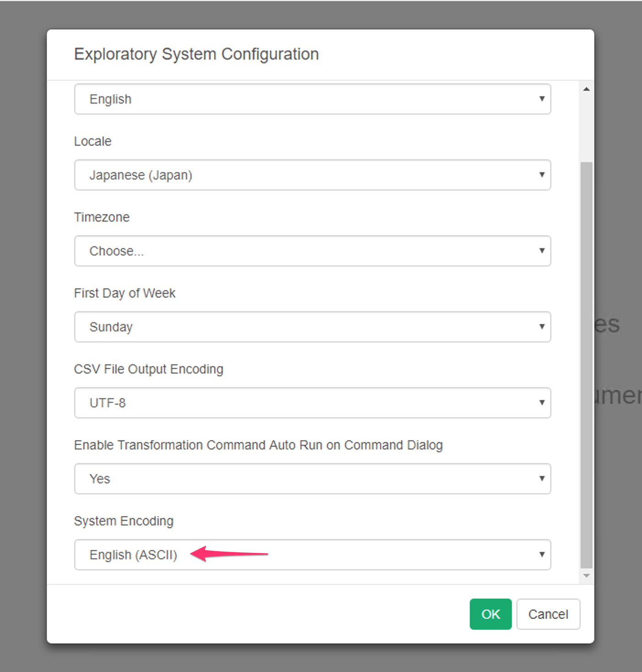Expand the Auto Run dropdown set to Yes
This screenshot has height=672, width=642.
pos(312,479)
